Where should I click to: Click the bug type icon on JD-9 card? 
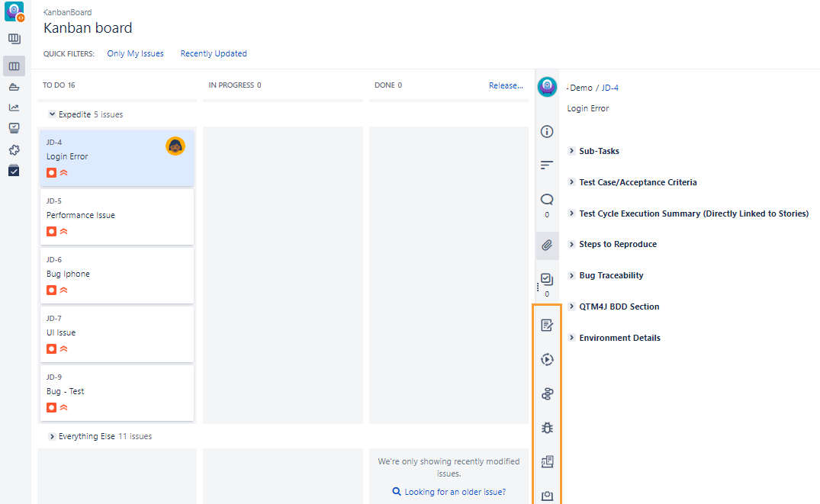(x=51, y=407)
